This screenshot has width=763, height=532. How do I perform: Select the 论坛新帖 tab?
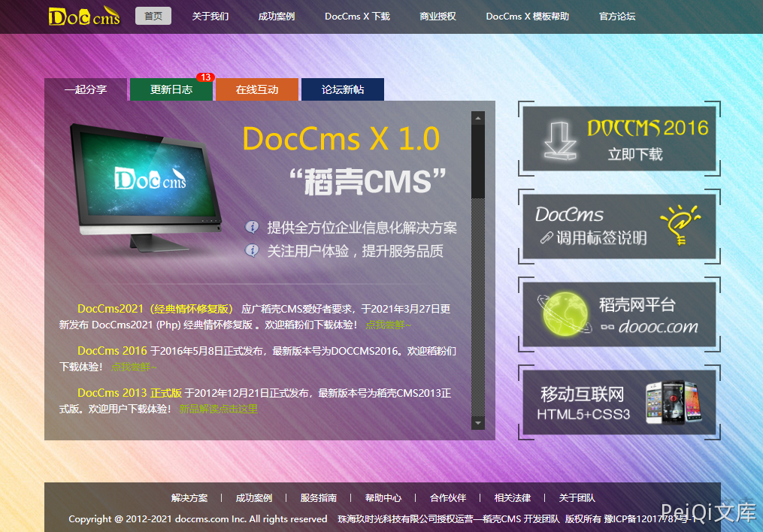pyautogui.click(x=343, y=89)
